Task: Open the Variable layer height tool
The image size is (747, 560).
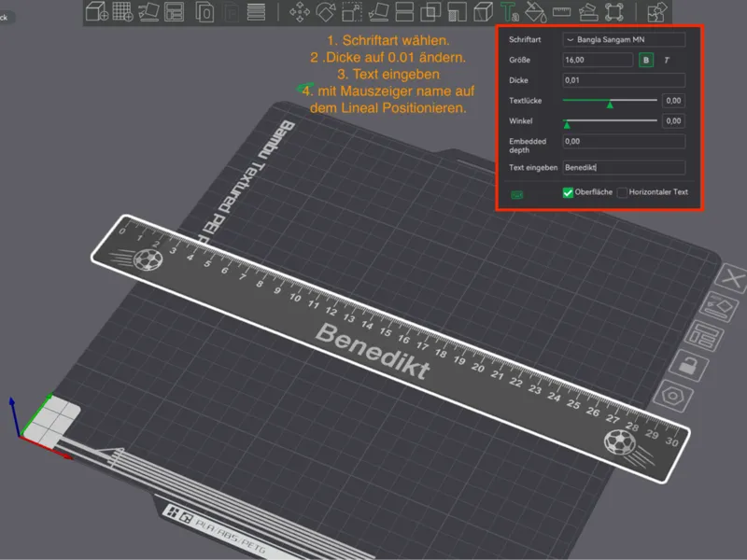Action: pyautogui.click(x=256, y=12)
